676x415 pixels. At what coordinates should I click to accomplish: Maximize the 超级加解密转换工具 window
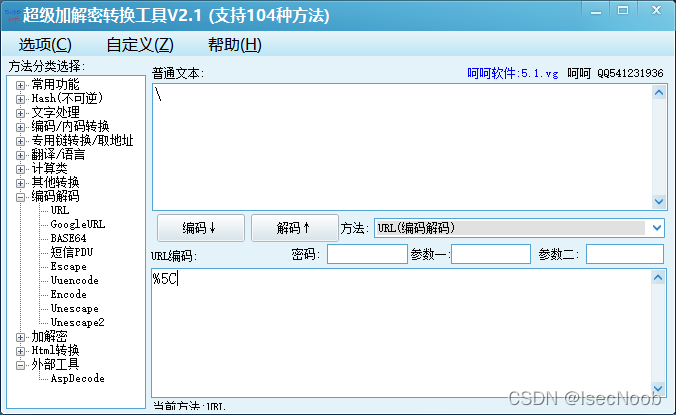click(623, 11)
